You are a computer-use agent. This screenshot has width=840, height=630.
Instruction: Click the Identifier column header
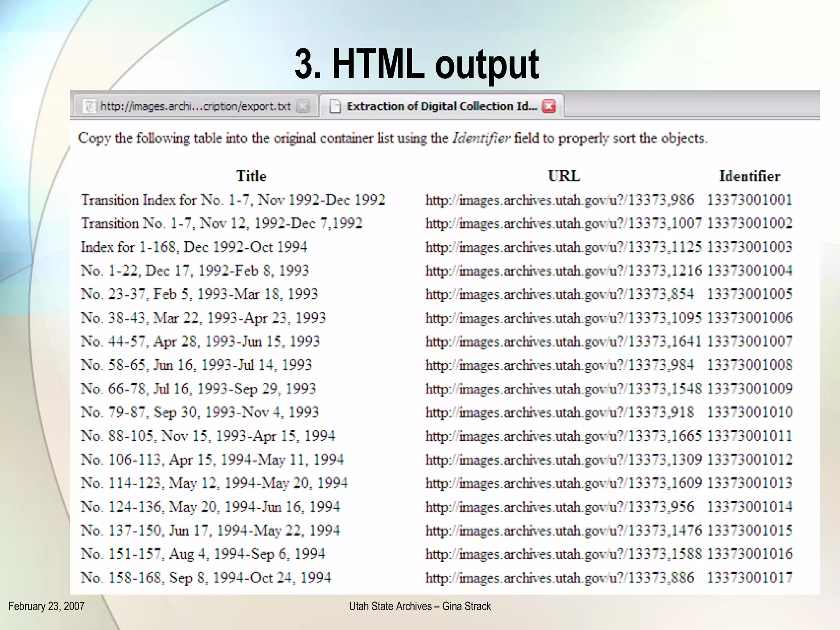click(749, 176)
